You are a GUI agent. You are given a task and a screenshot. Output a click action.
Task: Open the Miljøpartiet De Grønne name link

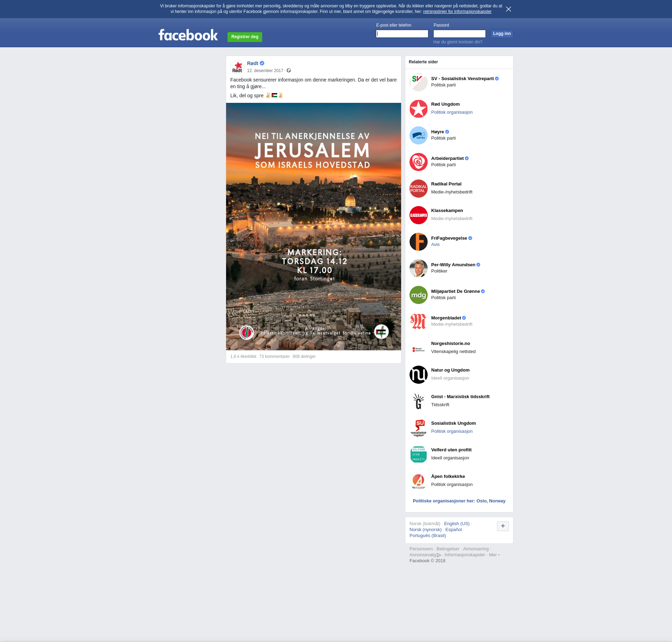[455, 291]
